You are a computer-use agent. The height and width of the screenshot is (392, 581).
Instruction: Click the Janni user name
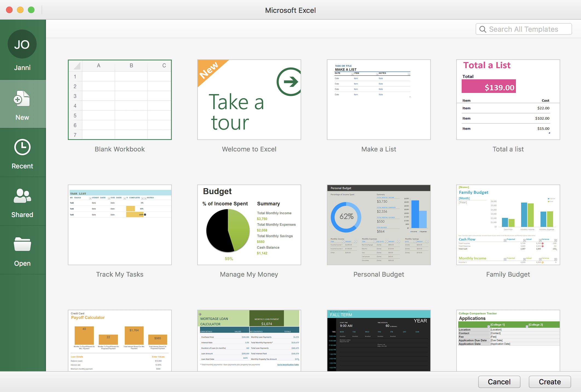(x=22, y=68)
